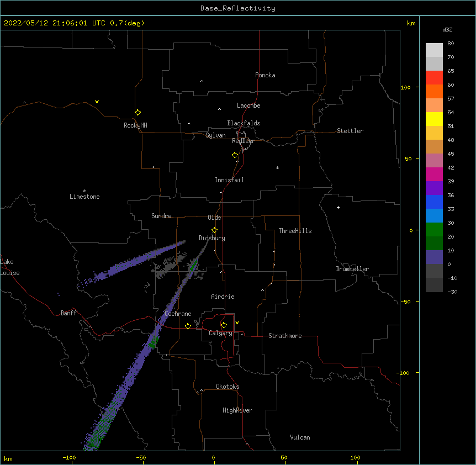Click the Sylvan city label

point(215,135)
